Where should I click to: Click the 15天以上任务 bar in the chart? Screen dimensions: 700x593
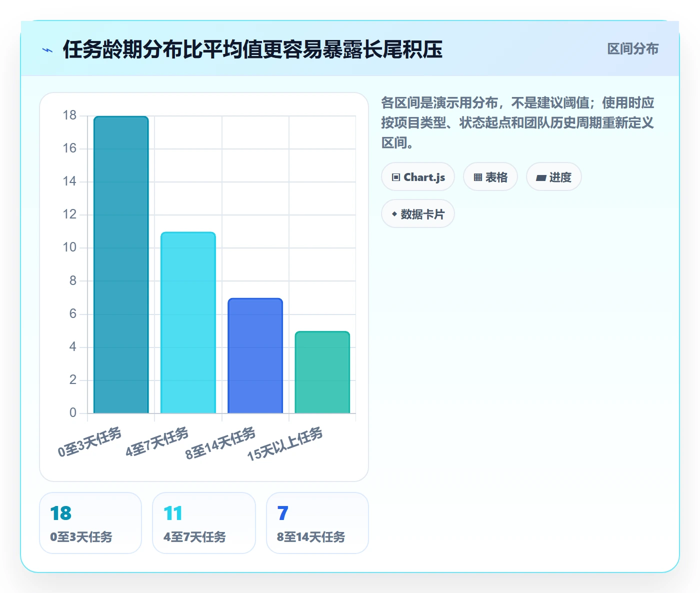[x=322, y=372]
